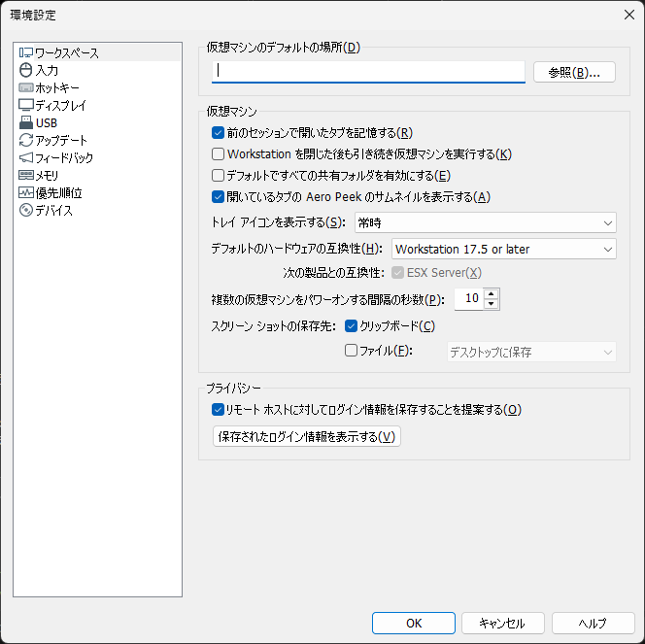Enable Workstation を閉じた後も仮想マシンを実行する checkbox
Viewport: 645px width, 644px height.
(218, 154)
